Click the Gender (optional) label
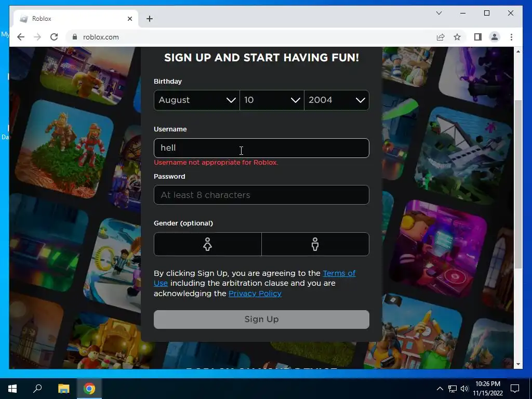532x399 pixels. click(x=183, y=223)
